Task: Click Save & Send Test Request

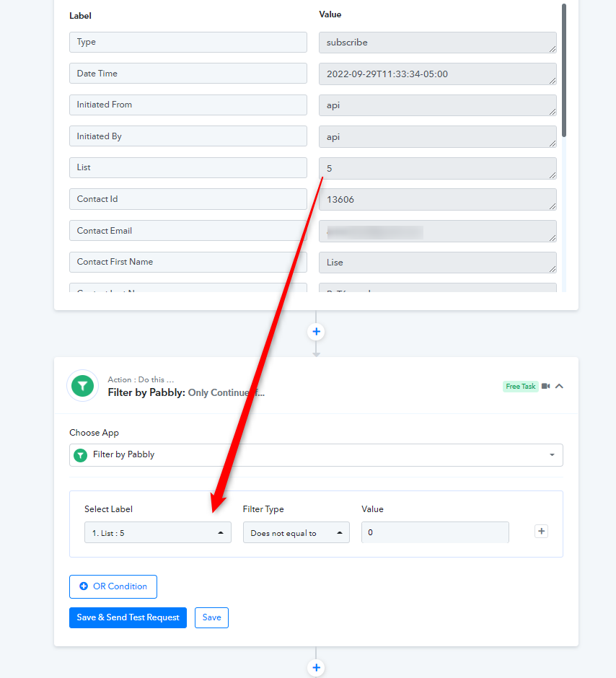Action: point(128,617)
